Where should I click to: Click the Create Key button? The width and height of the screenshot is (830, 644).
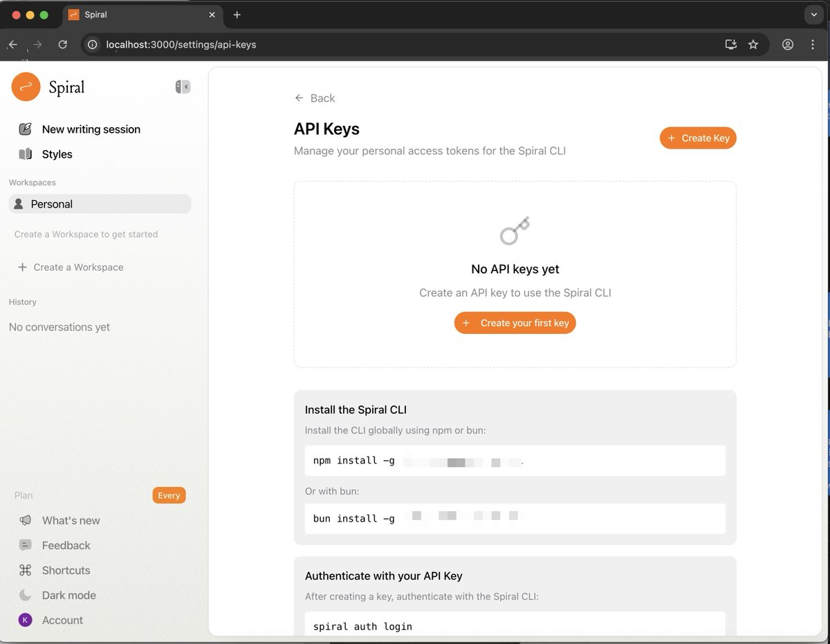(698, 138)
